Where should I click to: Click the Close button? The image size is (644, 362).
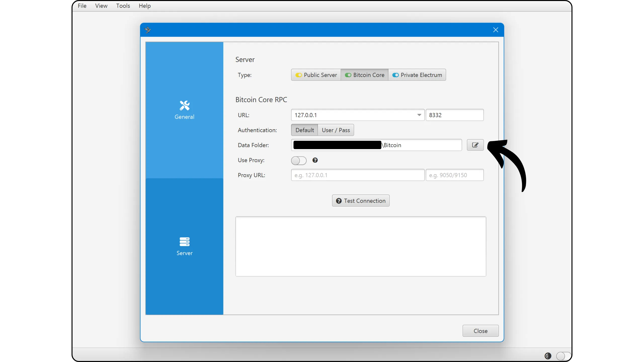pyautogui.click(x=480, y=331)
